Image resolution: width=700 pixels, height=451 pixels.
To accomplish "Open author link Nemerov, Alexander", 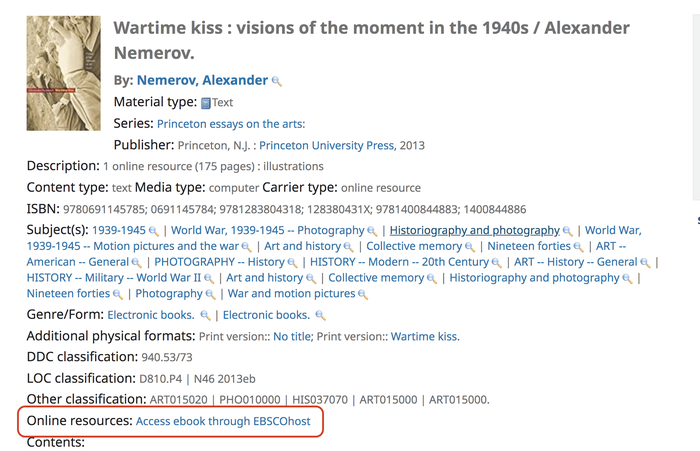I will (201, 80).
